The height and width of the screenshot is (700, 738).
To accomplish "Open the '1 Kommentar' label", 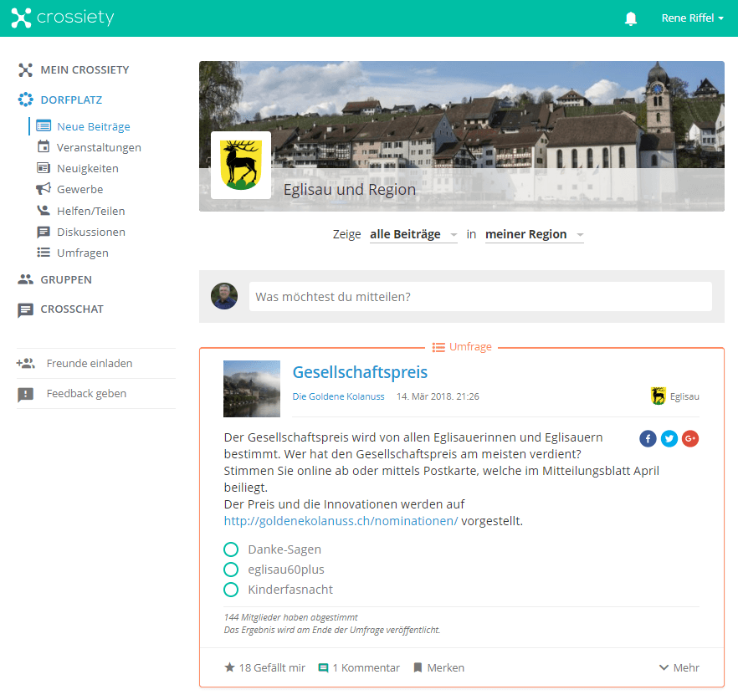I will [366, 667].
